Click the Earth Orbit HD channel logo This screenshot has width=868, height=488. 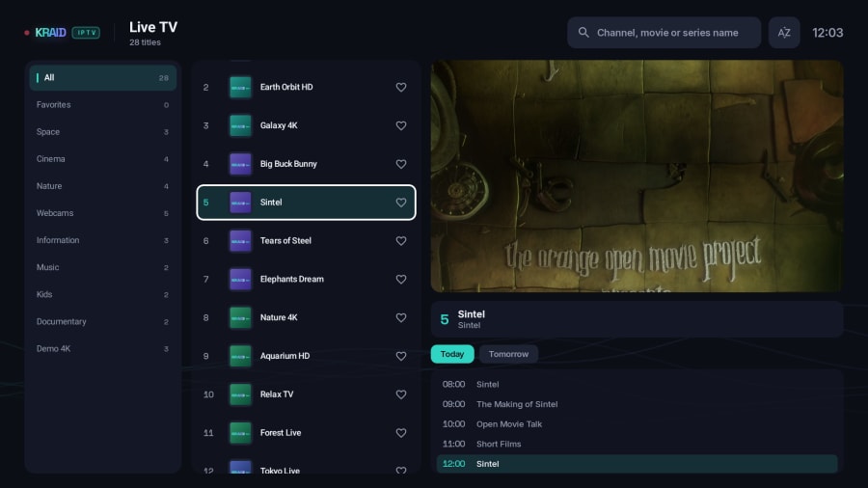tap(240, 87)
